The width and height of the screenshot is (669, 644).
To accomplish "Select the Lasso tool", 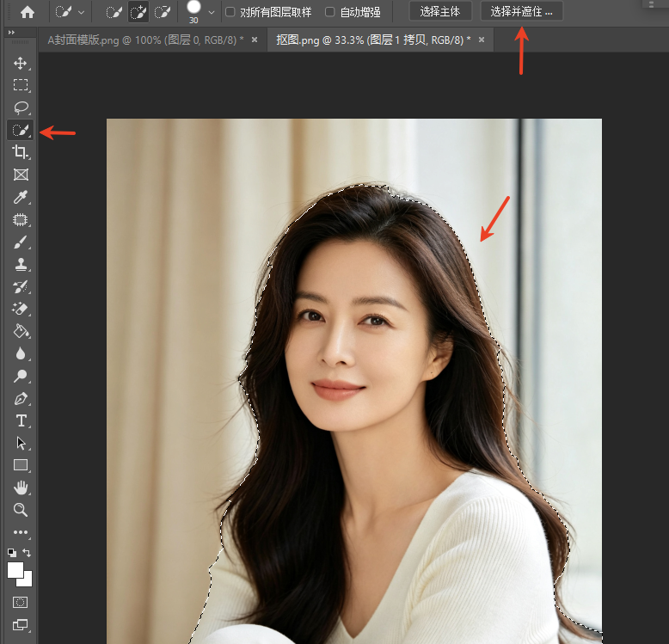I will pyautogui.click(x=21, y=107).
